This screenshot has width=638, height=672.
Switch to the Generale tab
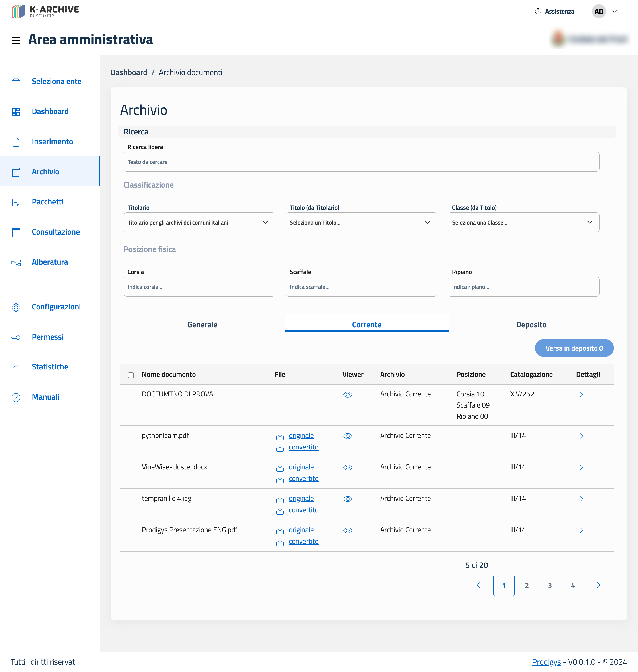[202, 324]
